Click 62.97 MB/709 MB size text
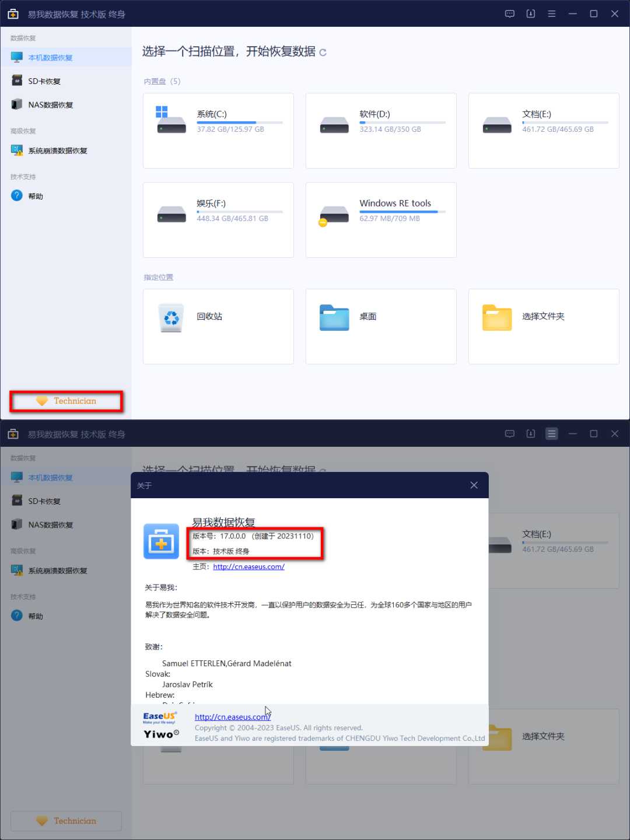Viewport: 630px width, 840px height. pos(390,219)
